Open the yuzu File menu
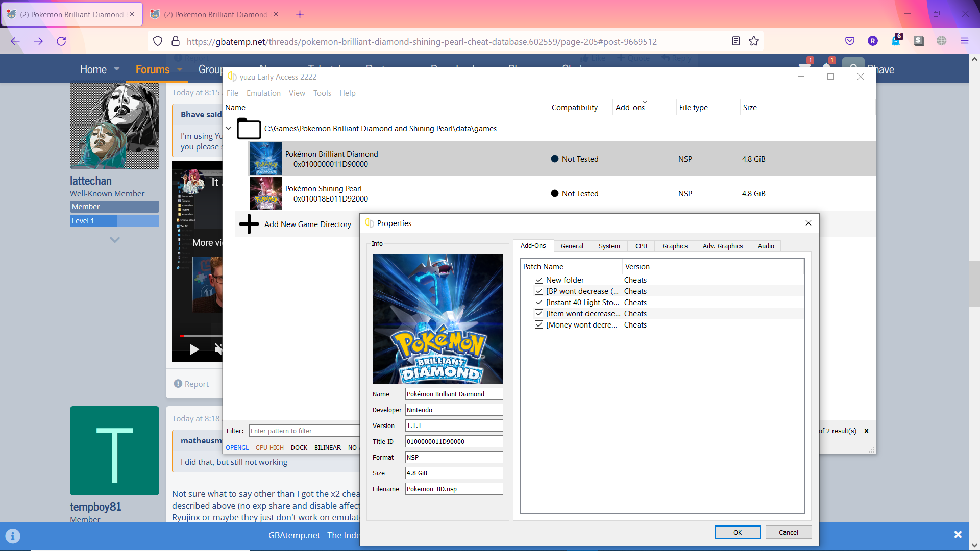This screenshot has height=551, width=980. click(x=232, y=93)
